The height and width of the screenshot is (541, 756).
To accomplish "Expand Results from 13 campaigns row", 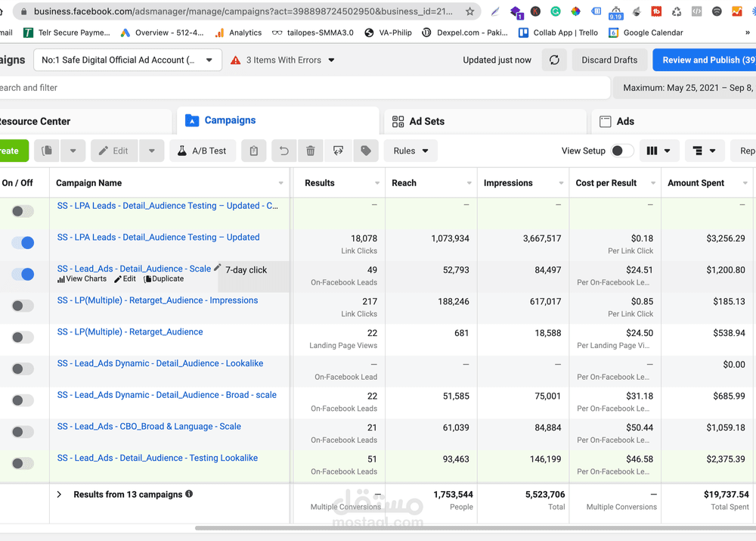I will pyautogui.click(x=59, y=494).
